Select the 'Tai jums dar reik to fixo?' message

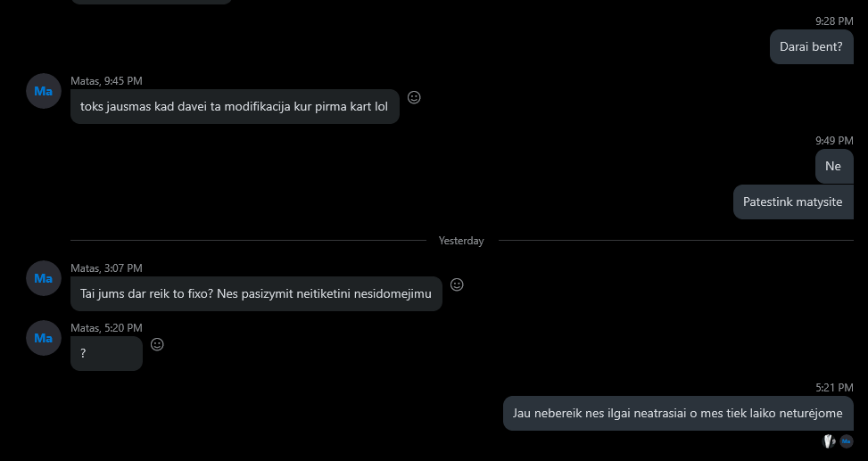(x=256, y=294)
